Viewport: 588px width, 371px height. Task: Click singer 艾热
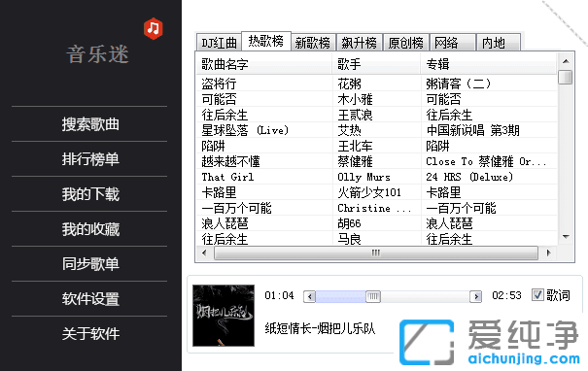350,130
